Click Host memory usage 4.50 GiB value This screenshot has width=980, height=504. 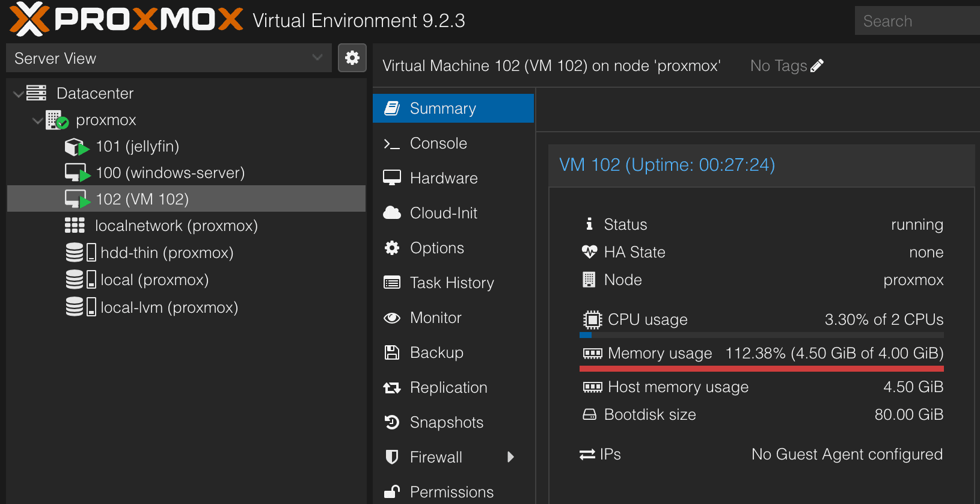tap(913, 387)
